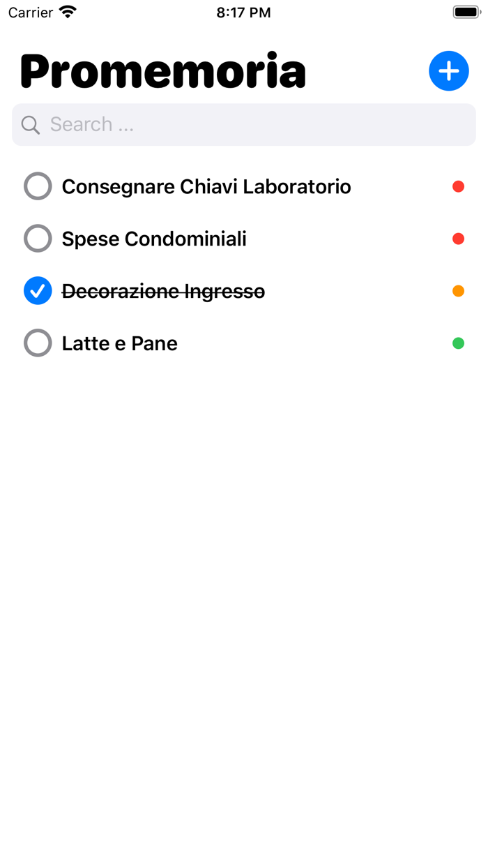The height and width of the screenshot is (868, 488).
Task: Click the magnifying glass search icon
Action: tap(30, 124)
